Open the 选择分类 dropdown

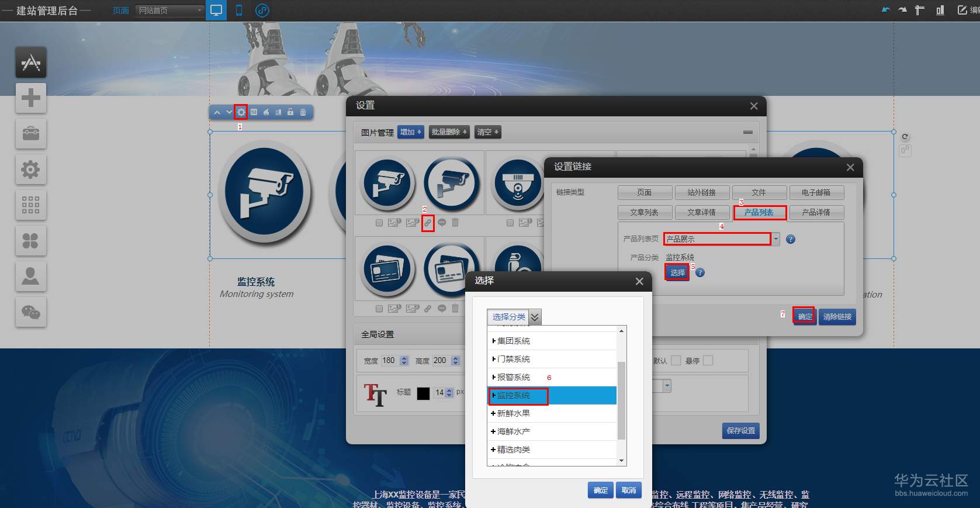tap(514, 317)
